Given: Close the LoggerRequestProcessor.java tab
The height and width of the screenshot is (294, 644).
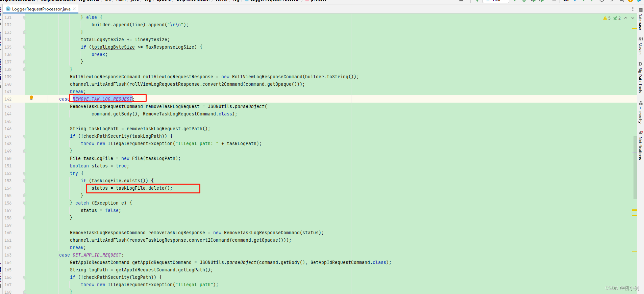Looking at the screenshot, I should (x=74, y=9).
